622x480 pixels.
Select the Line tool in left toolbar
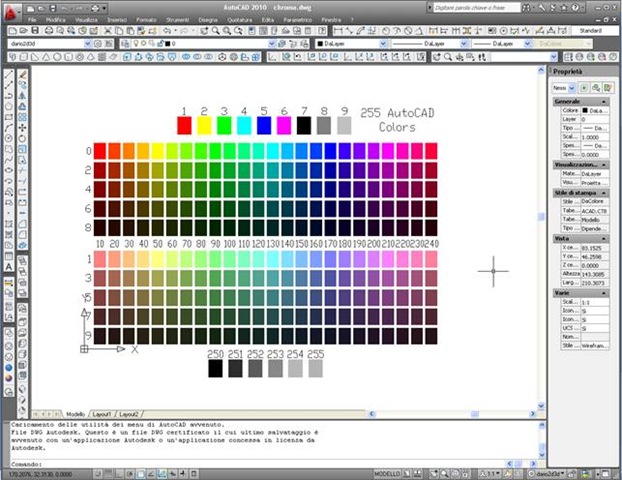9,73
